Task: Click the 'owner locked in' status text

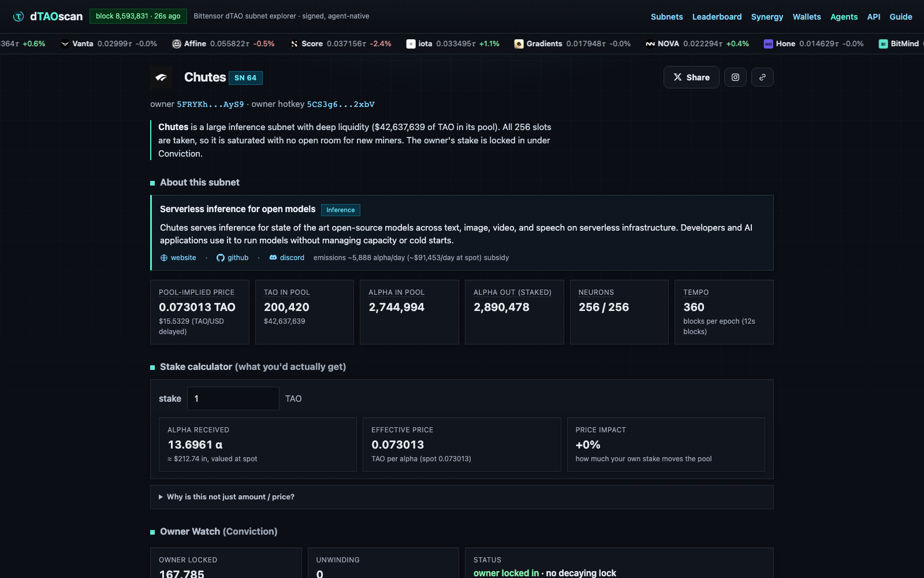Action: point(506,573)
